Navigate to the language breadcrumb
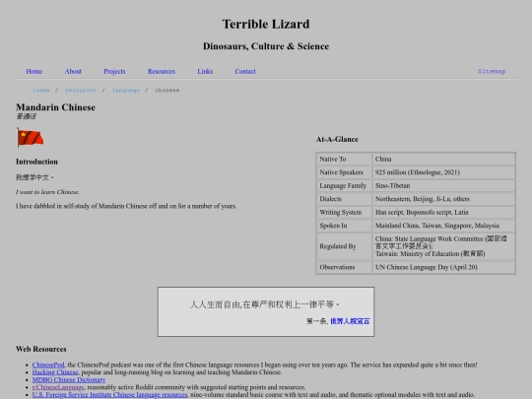 (126, 91)
